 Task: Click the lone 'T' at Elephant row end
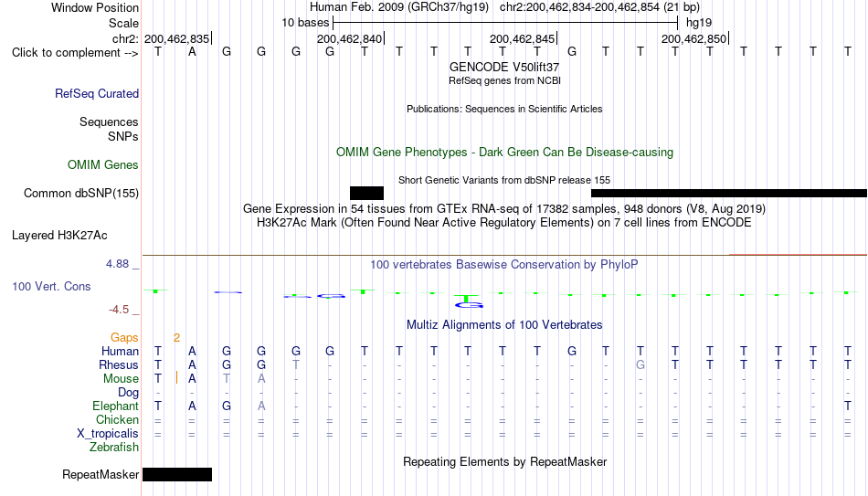[x=848, y=406]
